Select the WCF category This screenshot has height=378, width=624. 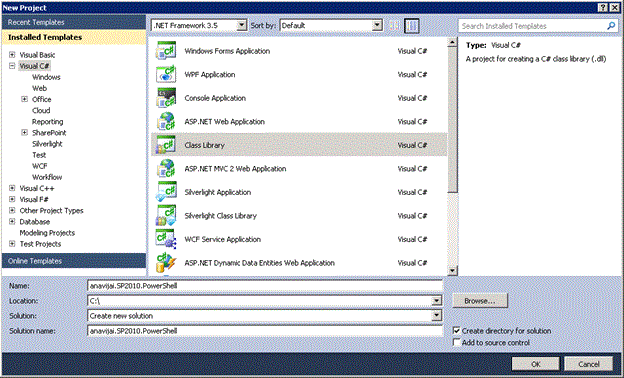[39, 166]
